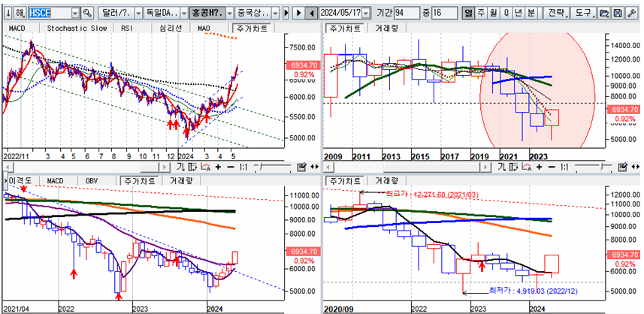Zoom out with minus under the top-left chart
The height and width of the screenshot is (314, 644).
(x=231, y=167)
